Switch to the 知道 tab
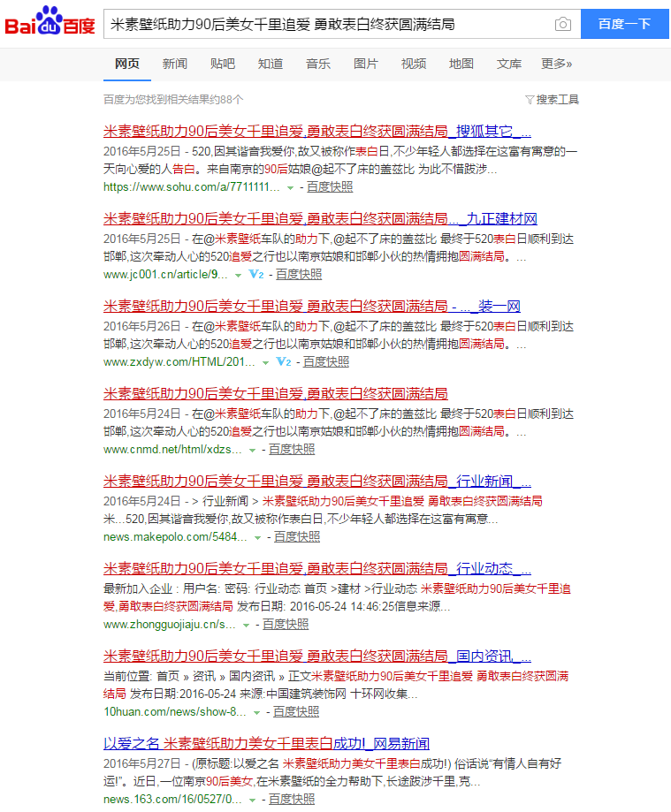The image size is (671, 812). [x=271, y=64]
